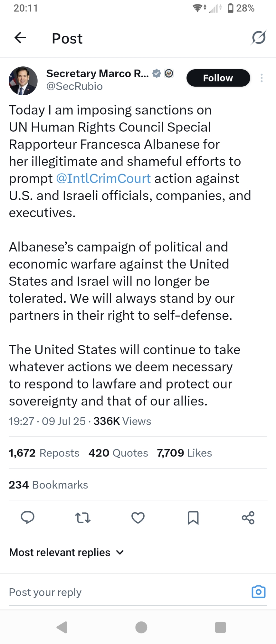Open Secretary Rubio's profile picture
Viewport: 276px width, 644px height.
[23, 81]
